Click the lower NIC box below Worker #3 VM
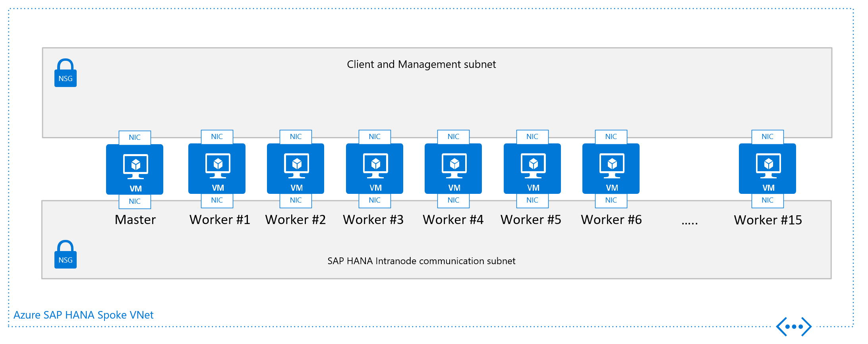The height and width of the screenshot is (344, 868). (375, 201)
